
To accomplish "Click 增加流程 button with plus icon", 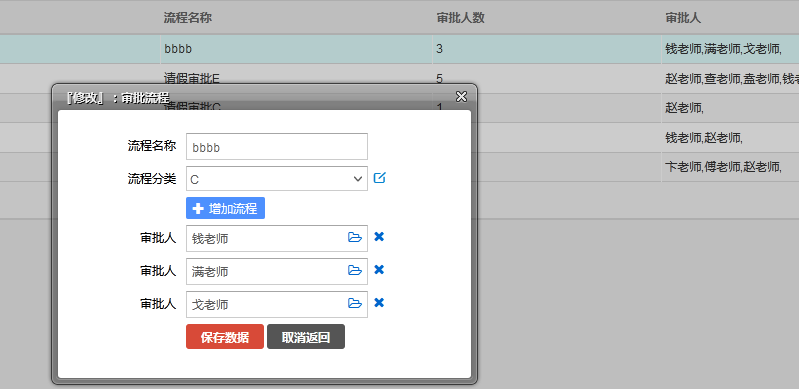I will pos(225,209).
